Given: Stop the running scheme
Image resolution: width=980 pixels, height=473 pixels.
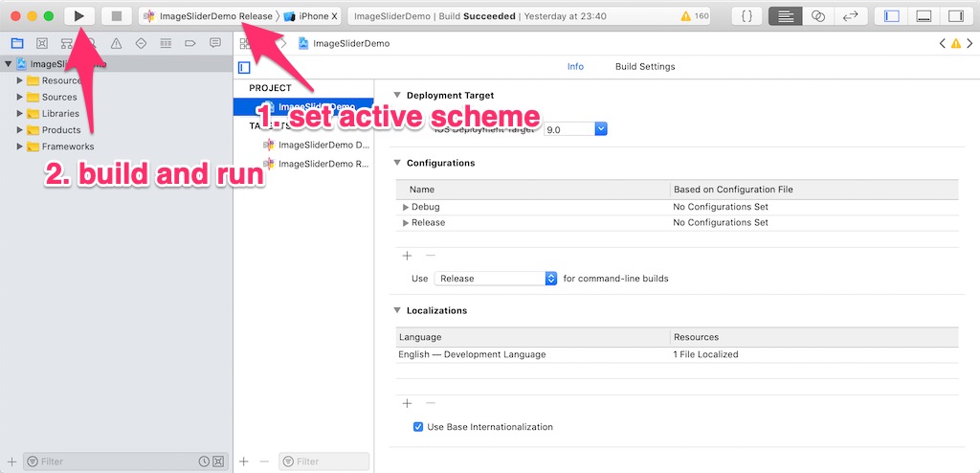Looking at the screenshot, I should click(116, 15).
